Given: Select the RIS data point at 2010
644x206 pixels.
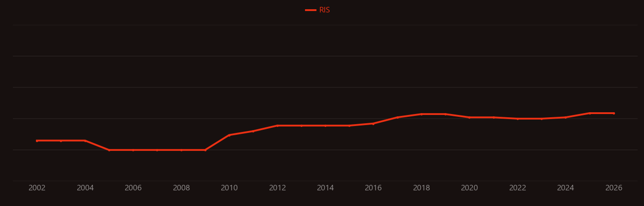Looking at the screenshot, I should tap(229, 135).
